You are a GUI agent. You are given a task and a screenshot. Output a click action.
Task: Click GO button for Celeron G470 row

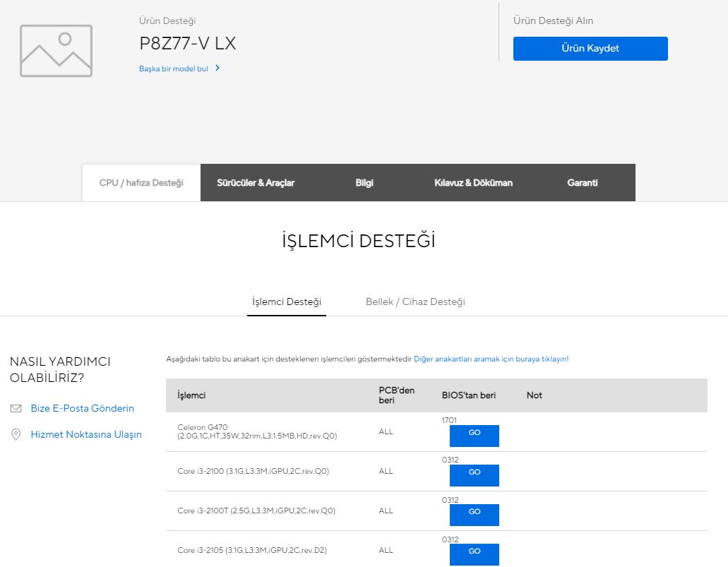474,436
